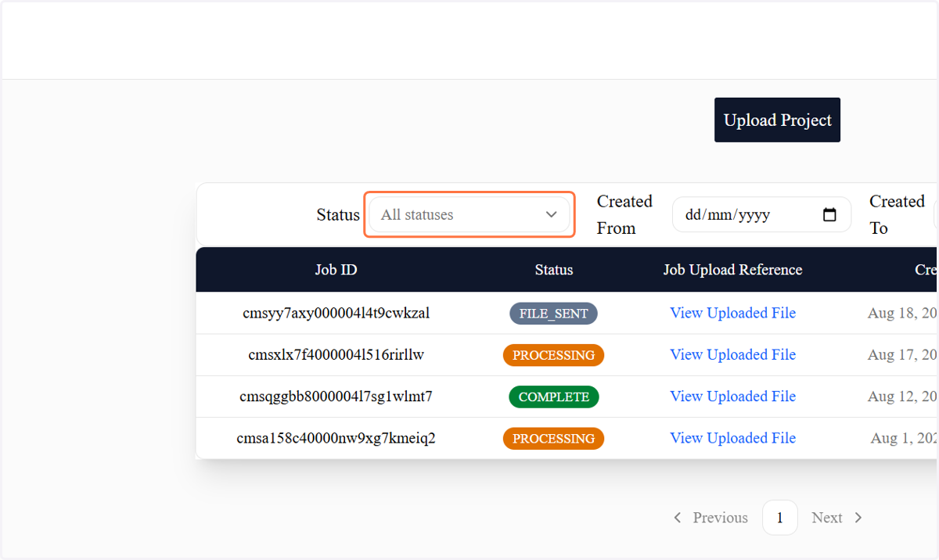The image size is (939, 560).
Task: Click PROCESSING badge for job cmsa158c40000nw9xg7kmeiq2
Action: (x=553, y=439)
